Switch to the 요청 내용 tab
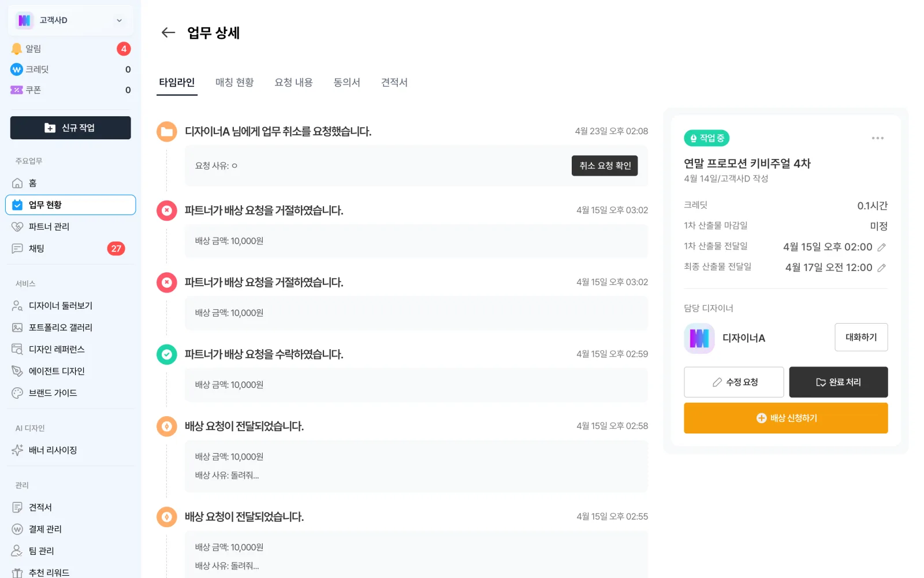 click(x=293, y=83)
